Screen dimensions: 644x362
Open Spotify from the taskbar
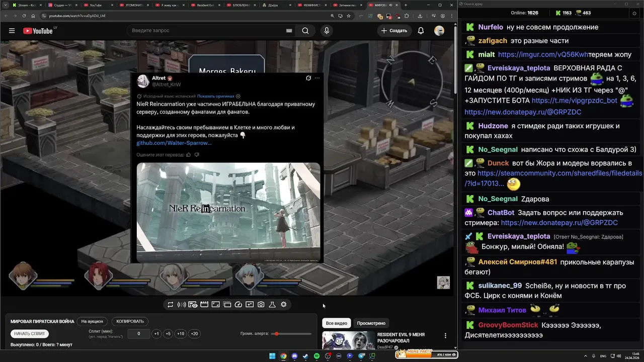(x=316, y=356)
